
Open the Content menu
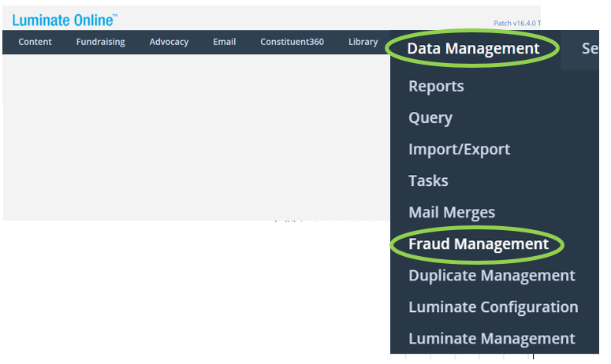35,42
